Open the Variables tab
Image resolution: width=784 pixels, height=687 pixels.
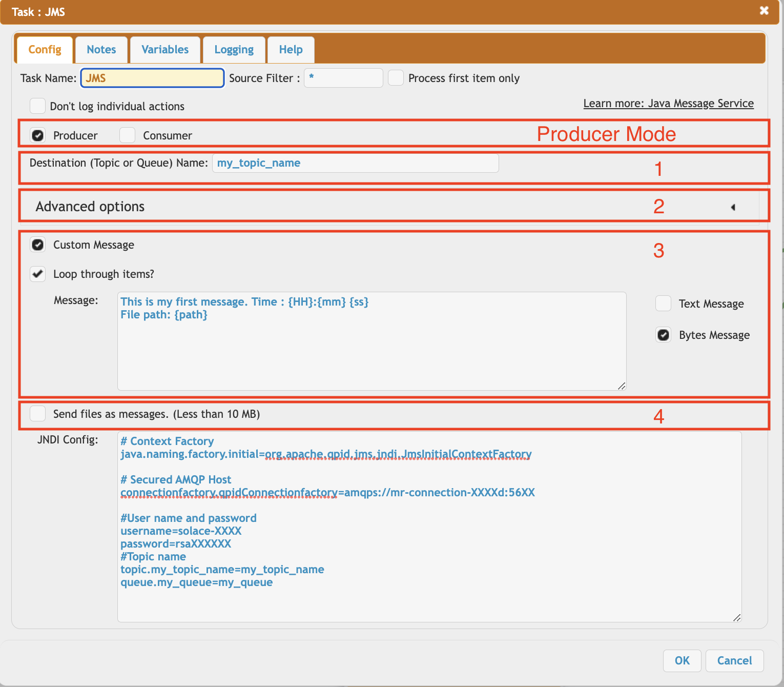165,50
